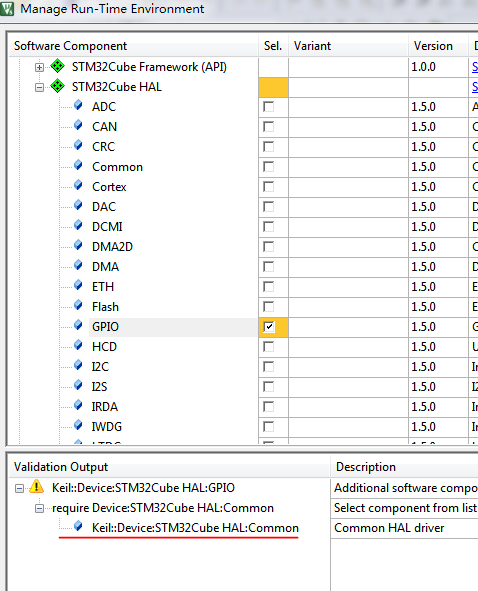Image resolution: width=478 pixels, height=591 pixels.
Task: Click the Common HAL driver description text
Action: pos(389,528)
